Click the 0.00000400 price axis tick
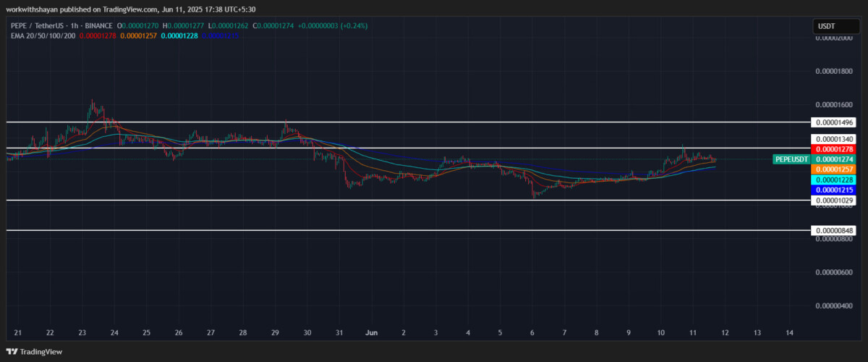 point(834,306)
